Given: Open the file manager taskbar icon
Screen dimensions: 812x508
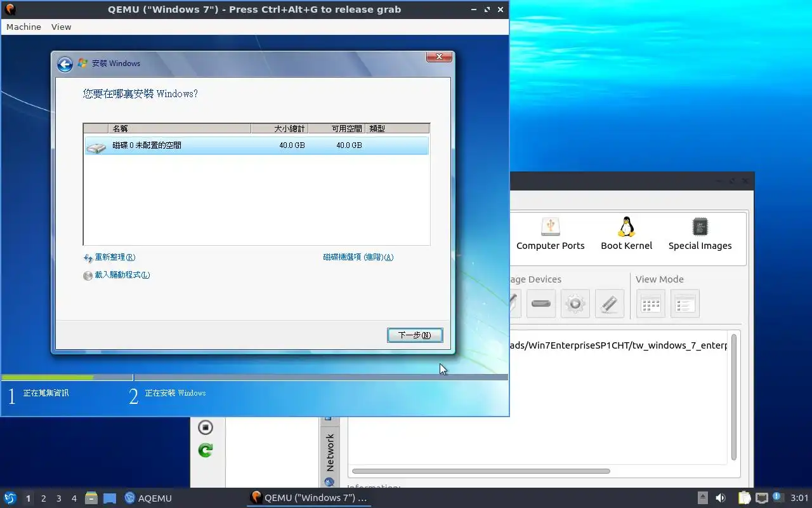Looking at the screenshot, I should (91, 498).
